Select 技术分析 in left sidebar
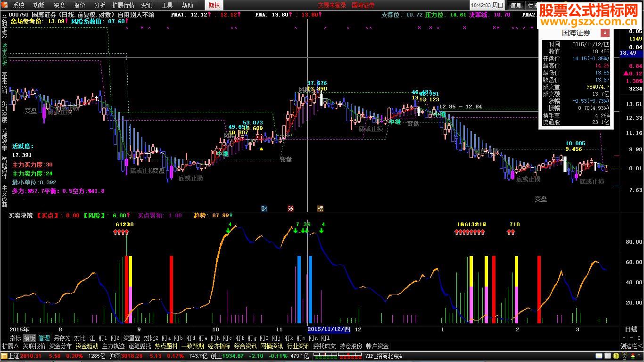 (4, 55)
